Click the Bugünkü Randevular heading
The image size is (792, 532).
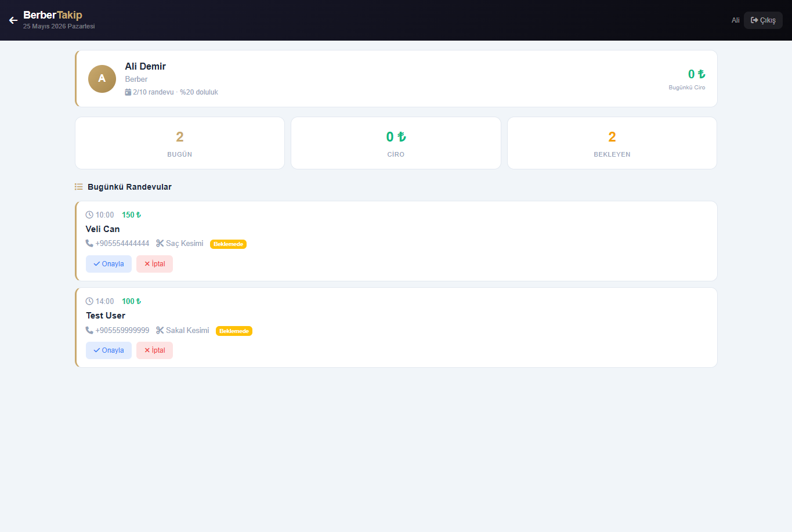click(x=129, y=187)
